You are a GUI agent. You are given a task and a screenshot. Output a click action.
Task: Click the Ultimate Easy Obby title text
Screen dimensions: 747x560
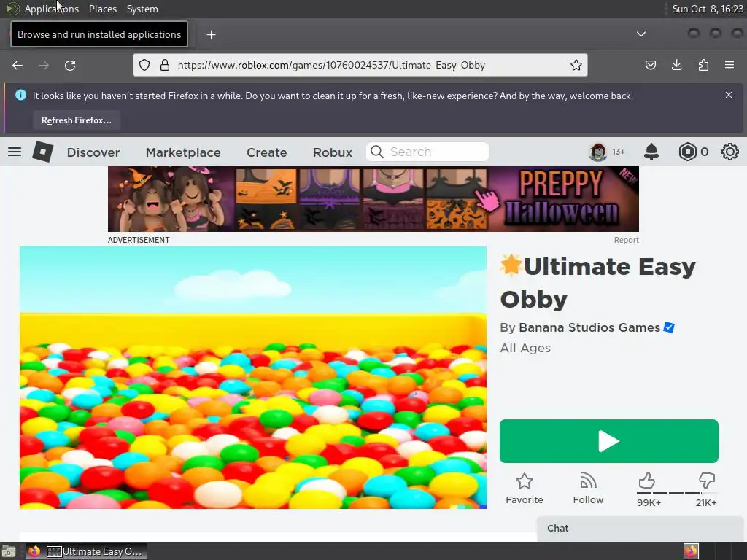pos(598,282)
